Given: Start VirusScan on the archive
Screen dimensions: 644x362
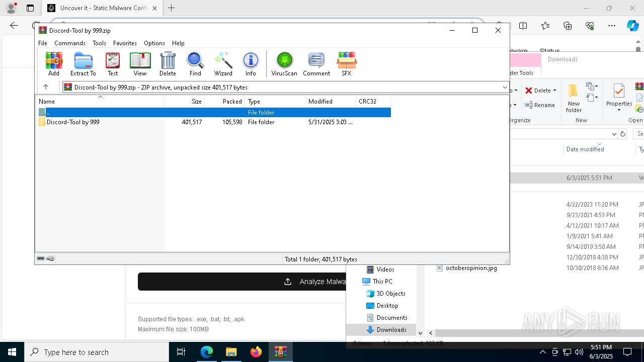Looking at the screenshot, I should click(x=284, y=64).
